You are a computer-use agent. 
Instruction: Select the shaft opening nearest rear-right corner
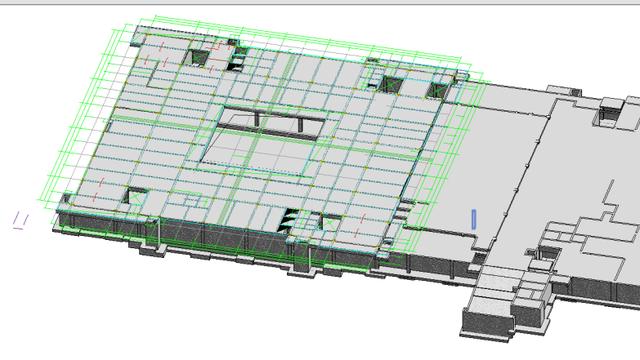tap(437, 90)
